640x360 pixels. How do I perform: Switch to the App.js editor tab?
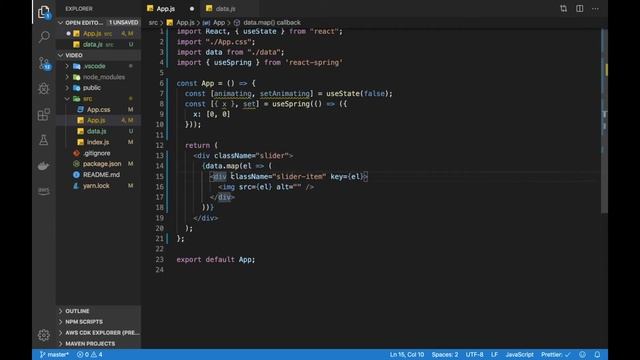point(166,9)
